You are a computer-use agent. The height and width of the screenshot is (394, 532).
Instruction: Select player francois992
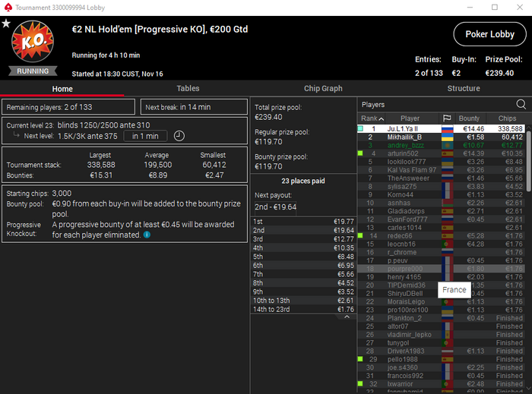tap(441, 376)
